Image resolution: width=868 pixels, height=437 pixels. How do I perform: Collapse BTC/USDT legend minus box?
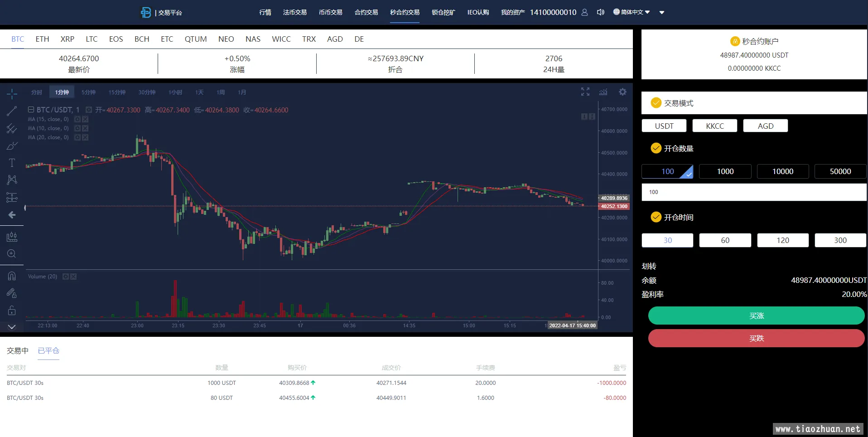coord(31,110)
